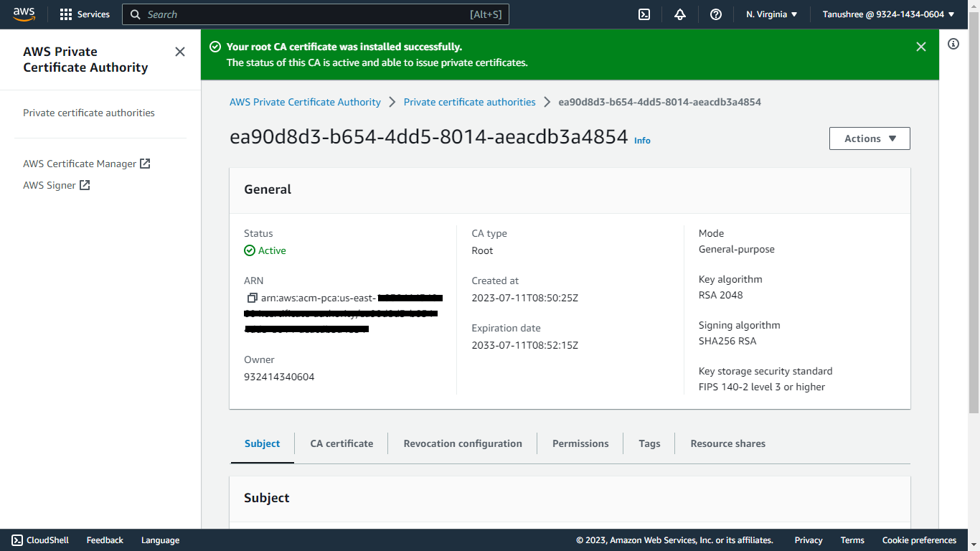This screenshot has width=980, height=551.
Task: Open the Privacy footer link
Action: tap(809, 540)
